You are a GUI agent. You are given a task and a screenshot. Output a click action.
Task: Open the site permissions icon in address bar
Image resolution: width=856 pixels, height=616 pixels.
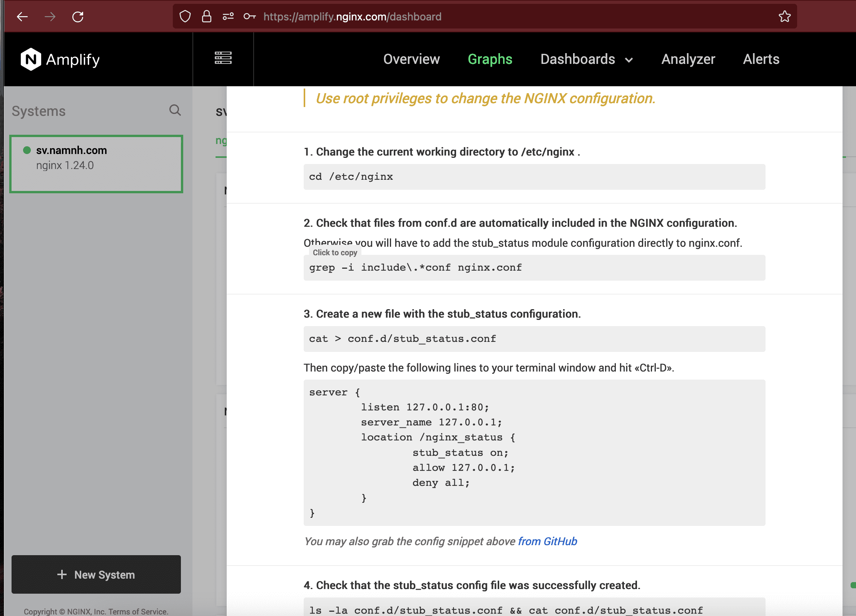click(x=228, y=17)
